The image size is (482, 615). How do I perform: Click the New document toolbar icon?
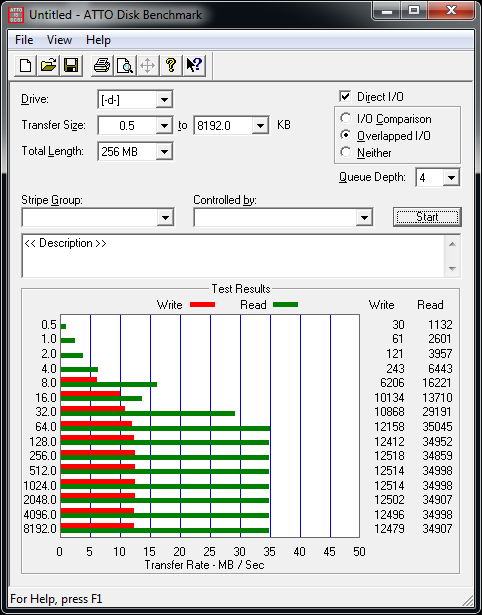coord(25,65)
